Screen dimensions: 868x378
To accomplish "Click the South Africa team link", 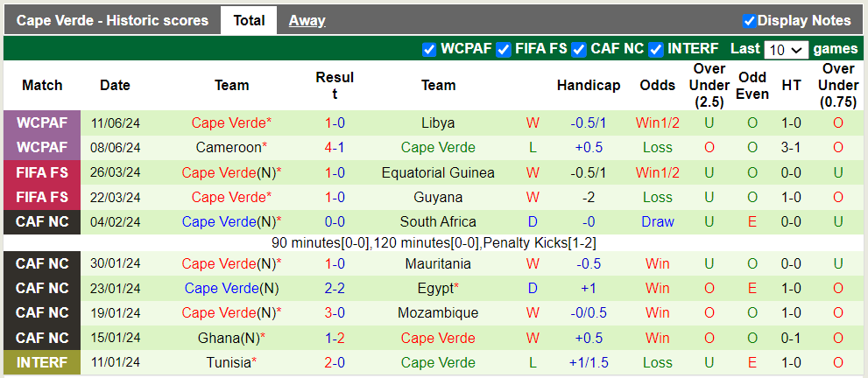I will (438, 221).
